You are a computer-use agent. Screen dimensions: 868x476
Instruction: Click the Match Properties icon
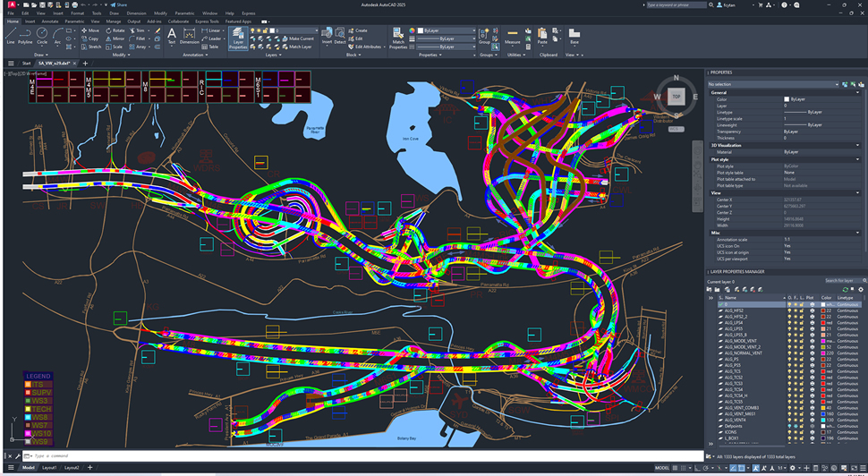click(398, 38)
